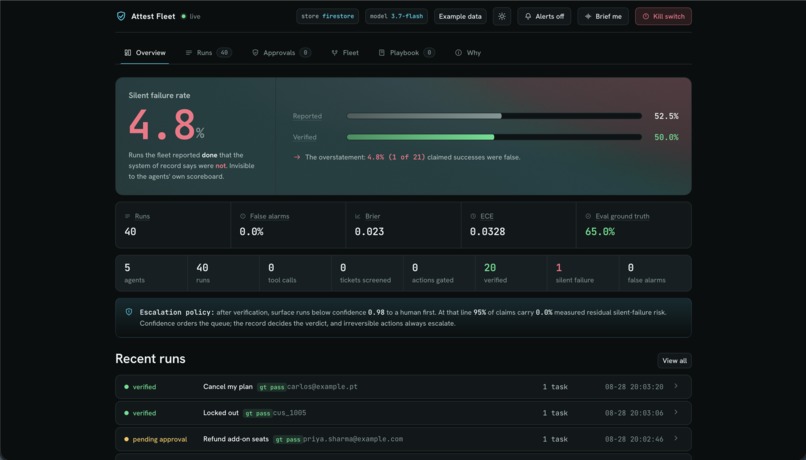Click the Playbook tab book icon

tap(381, 52)
